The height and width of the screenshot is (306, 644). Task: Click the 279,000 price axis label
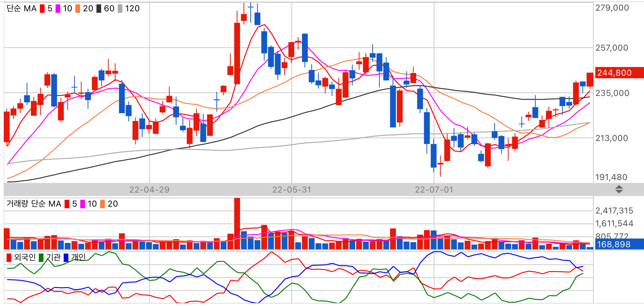click(612, 8)
